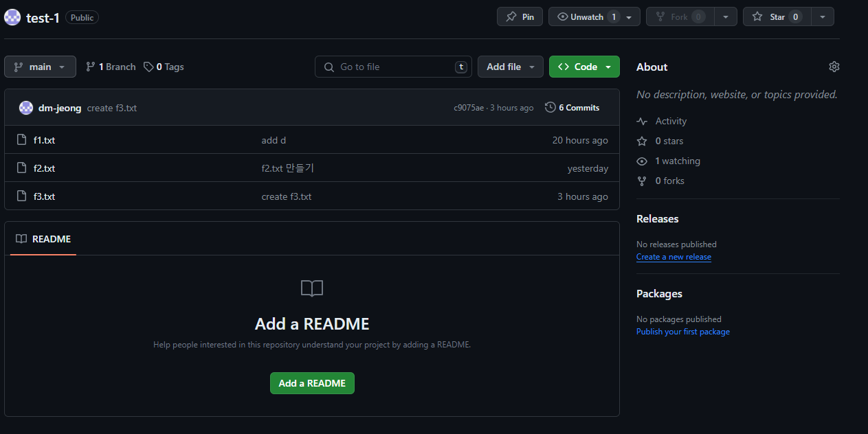The image size is (868, 434).
Task: Click the file icon next to f1.txt
Action: click(21, 140)
